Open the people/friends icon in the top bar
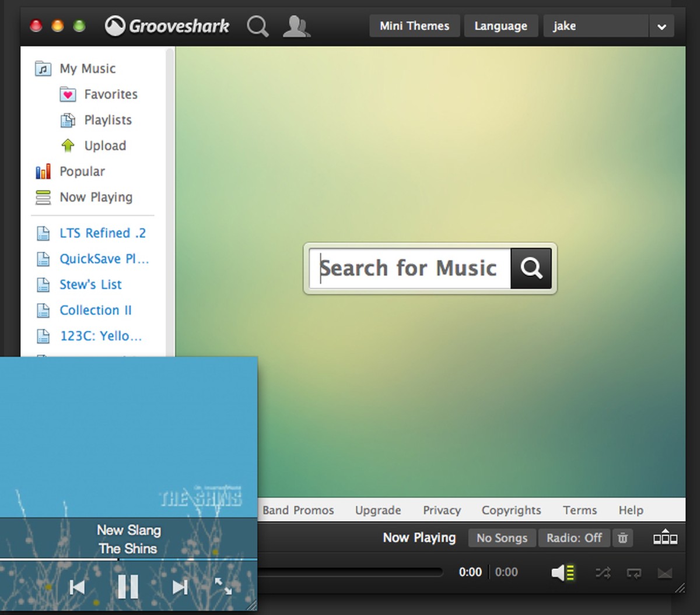The width and height of the screenshot is (700, 615). [296, 26]
